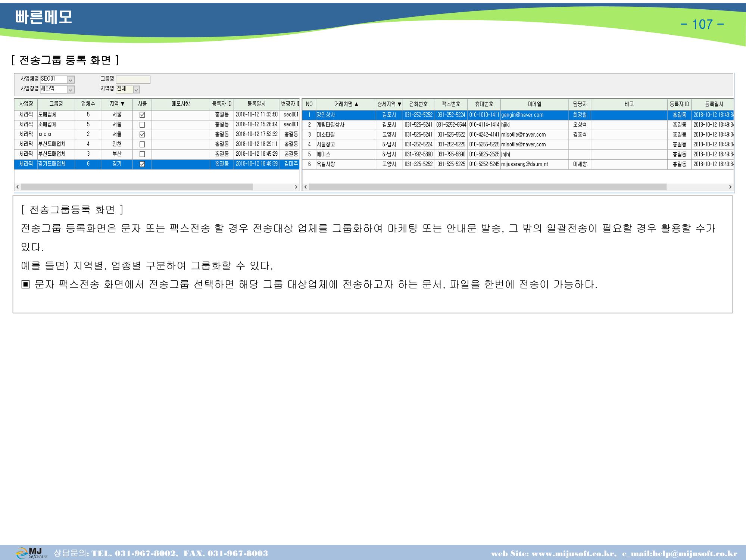The image size is (746, 560).
Task: Select the 미소타일 row
Action: 518,134
